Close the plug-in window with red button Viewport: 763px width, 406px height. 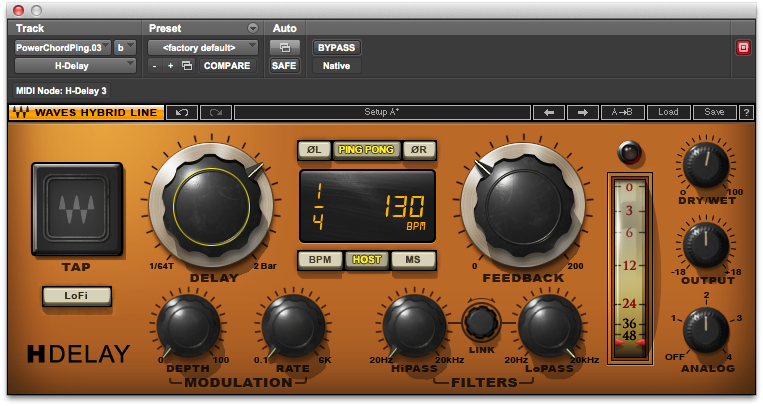click(18, 10)
